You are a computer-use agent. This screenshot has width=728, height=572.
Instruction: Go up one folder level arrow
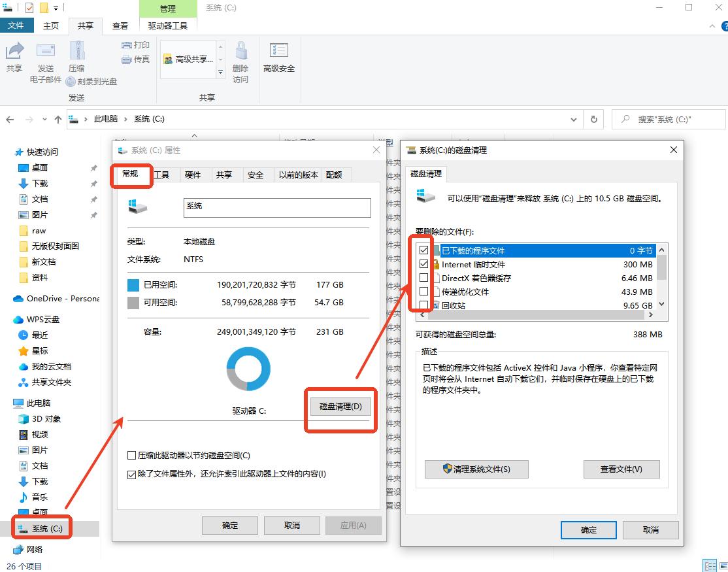point(58,120)
